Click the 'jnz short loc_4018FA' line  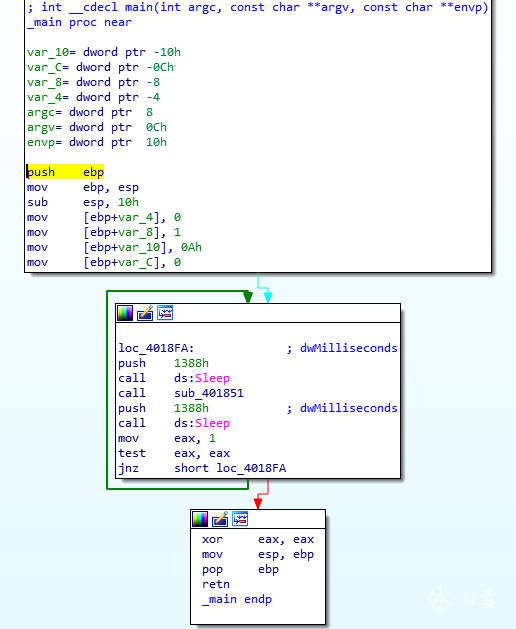point(202,469)
